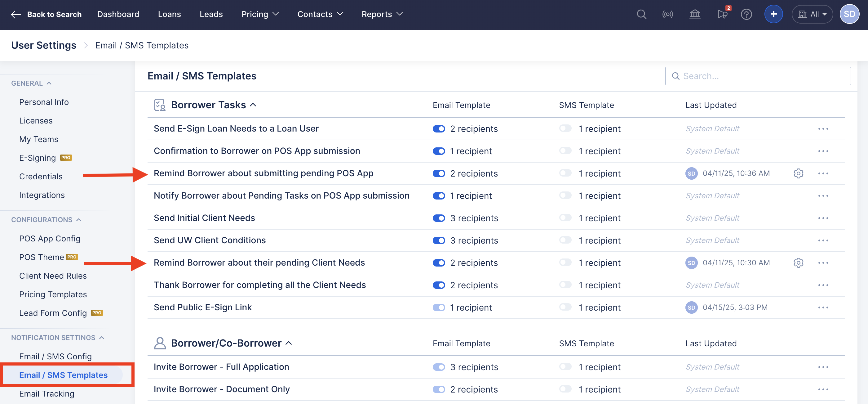The image size is (868, 404).
Task: Click the magnifier search icon in top bar
Action: pyautogui.click(x=641, y=14)
